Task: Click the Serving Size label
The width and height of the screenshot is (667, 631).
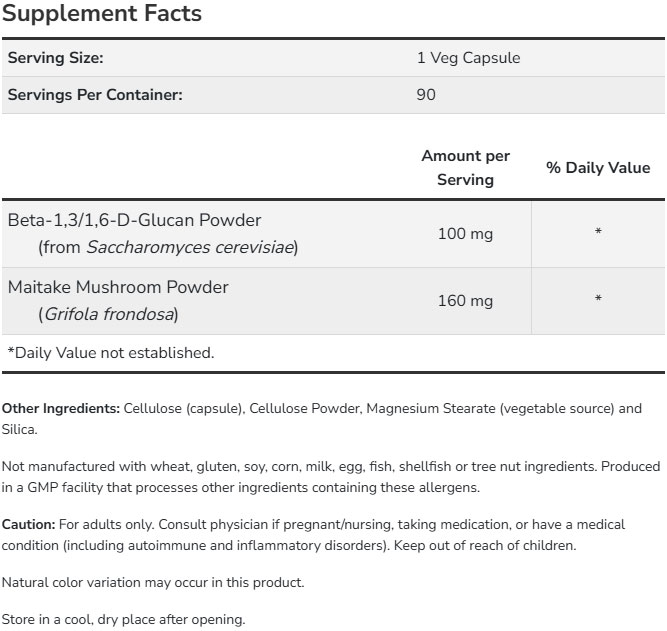Action: point(55,58)
